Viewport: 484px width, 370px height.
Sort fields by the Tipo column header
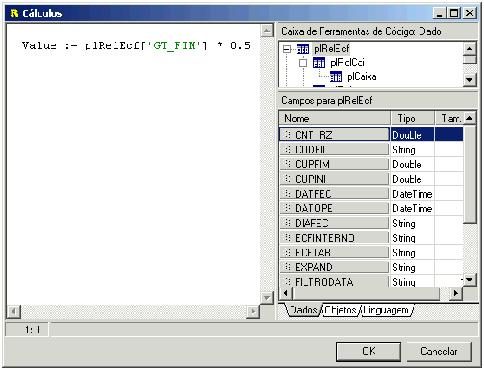pyautogui.click(x=413, y=118)
